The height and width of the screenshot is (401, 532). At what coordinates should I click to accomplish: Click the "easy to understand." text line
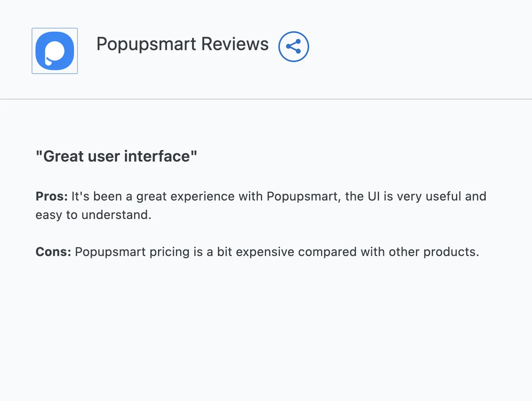point(93,215)
